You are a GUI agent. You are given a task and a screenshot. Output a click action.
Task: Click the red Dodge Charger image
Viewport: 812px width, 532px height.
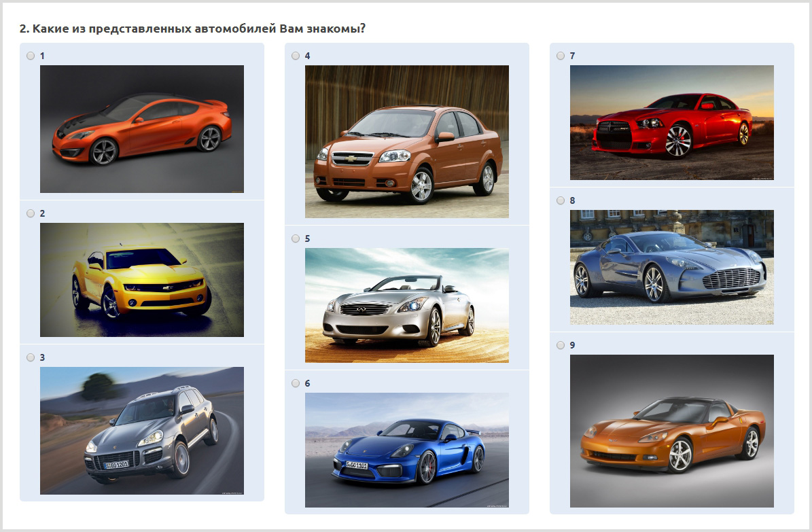[x=672, y=122]
